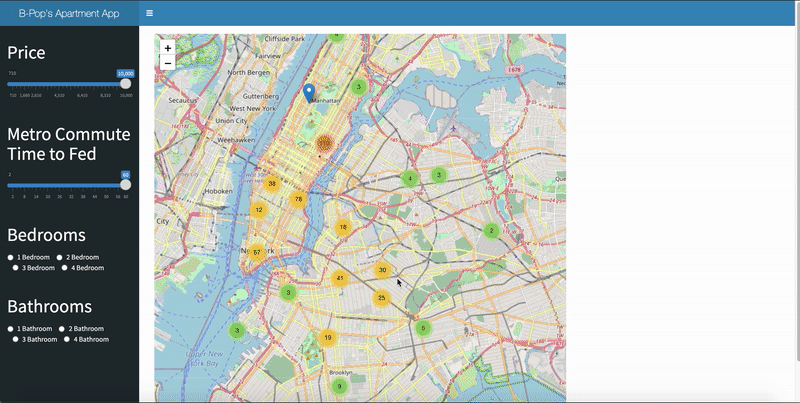Screen dimensions: 800x403
Task: Click the Hoboken label on the map
Action: 218,191
